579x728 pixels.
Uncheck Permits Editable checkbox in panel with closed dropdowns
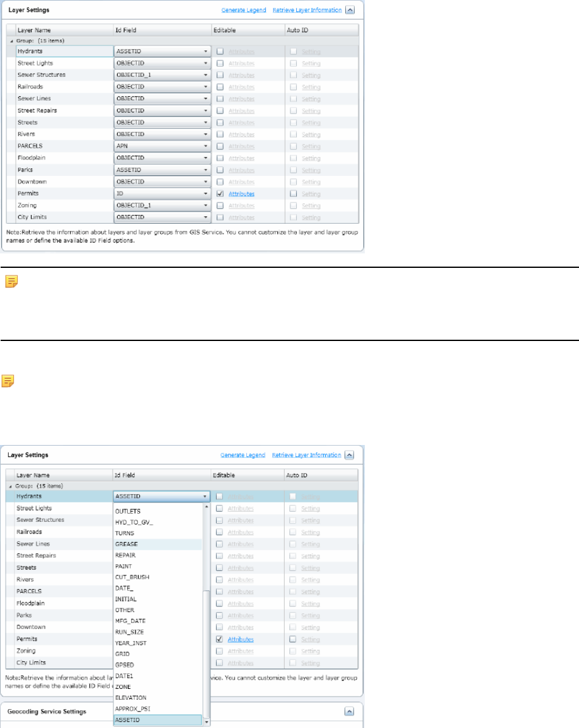coord(220,194)
